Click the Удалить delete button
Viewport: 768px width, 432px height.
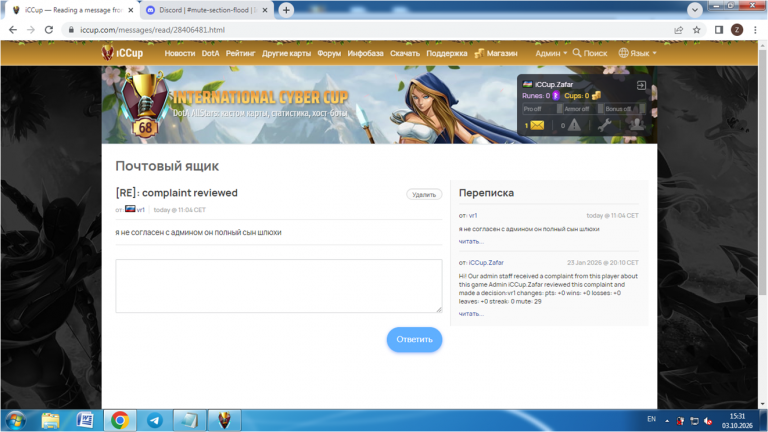click(424, 194)
